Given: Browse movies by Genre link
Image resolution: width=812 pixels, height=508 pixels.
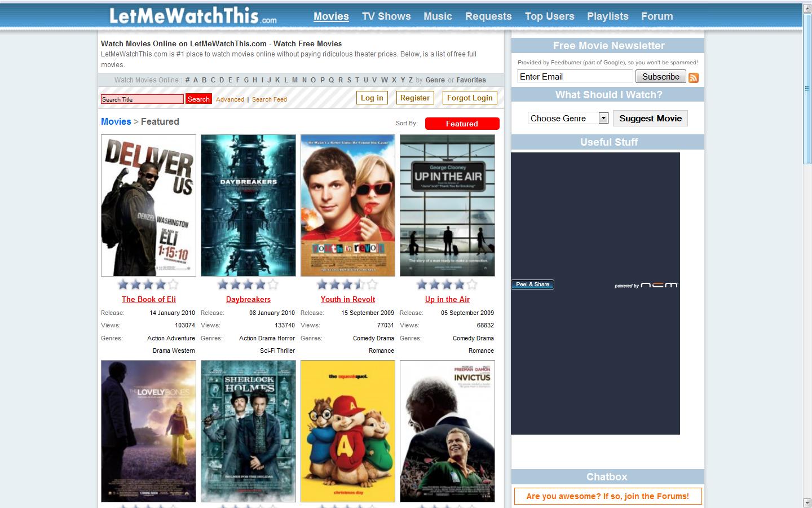Looking at the screenshot, I should 435,80.
